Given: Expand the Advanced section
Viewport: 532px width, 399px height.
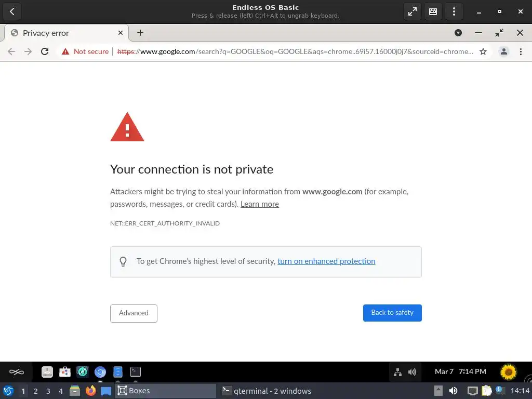Looking at the screenshot, I should tap(134, 313).
